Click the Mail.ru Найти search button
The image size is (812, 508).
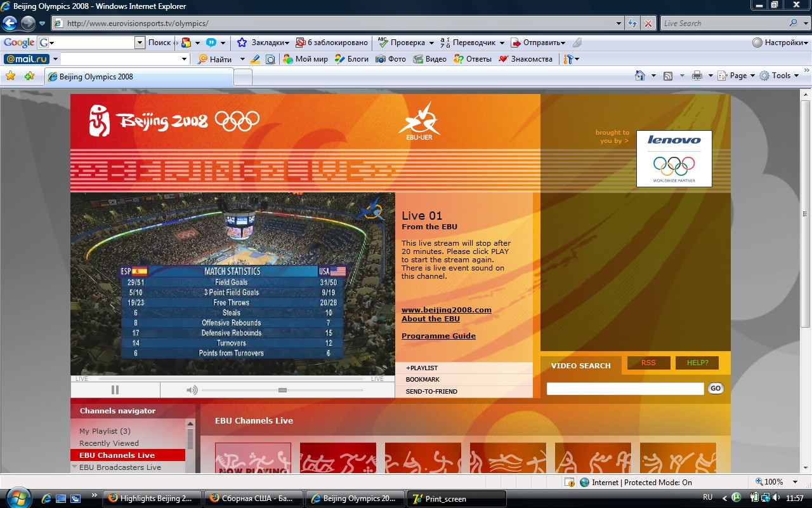coord(215,59)
